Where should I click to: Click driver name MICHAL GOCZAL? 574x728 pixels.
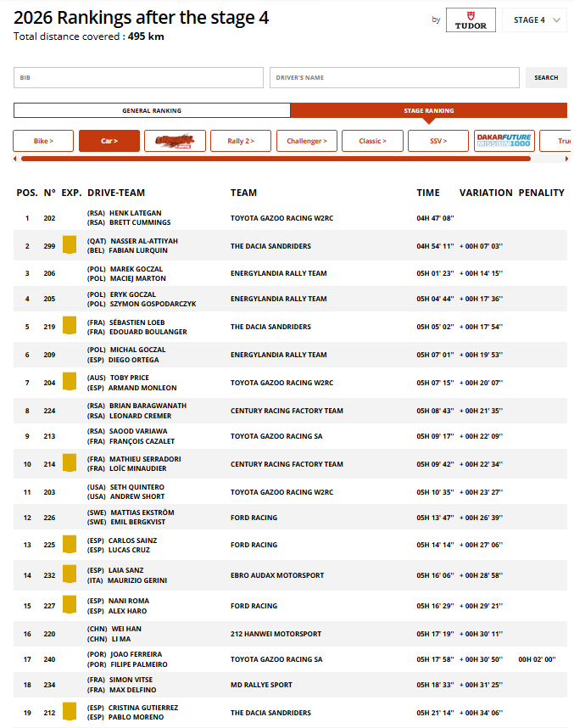[x=138, y=350]
